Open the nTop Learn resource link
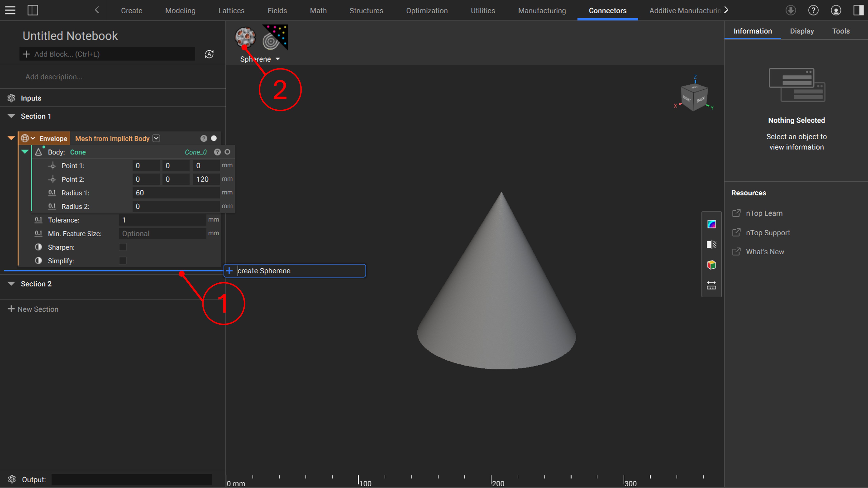 pos(764,213)
